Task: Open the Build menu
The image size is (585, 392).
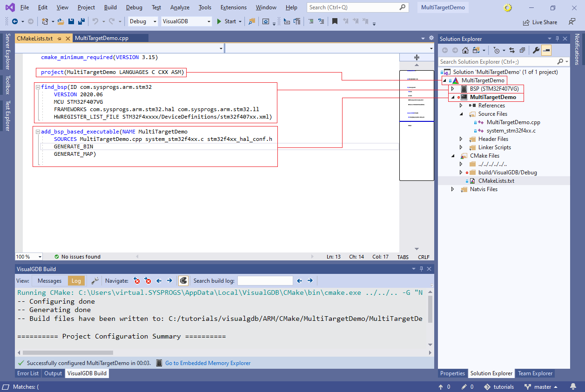Action: pos(110,7)
